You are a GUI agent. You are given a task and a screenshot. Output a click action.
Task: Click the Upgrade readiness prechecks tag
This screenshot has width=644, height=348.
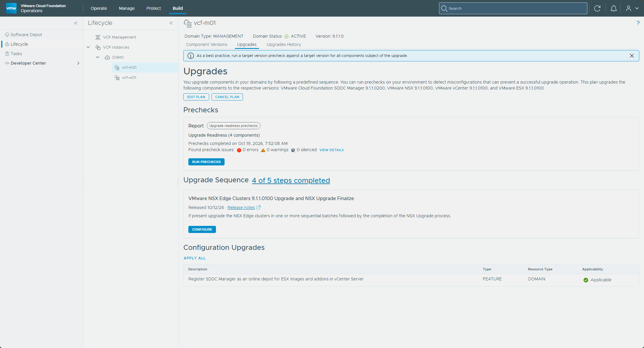(x=233, y=126)
